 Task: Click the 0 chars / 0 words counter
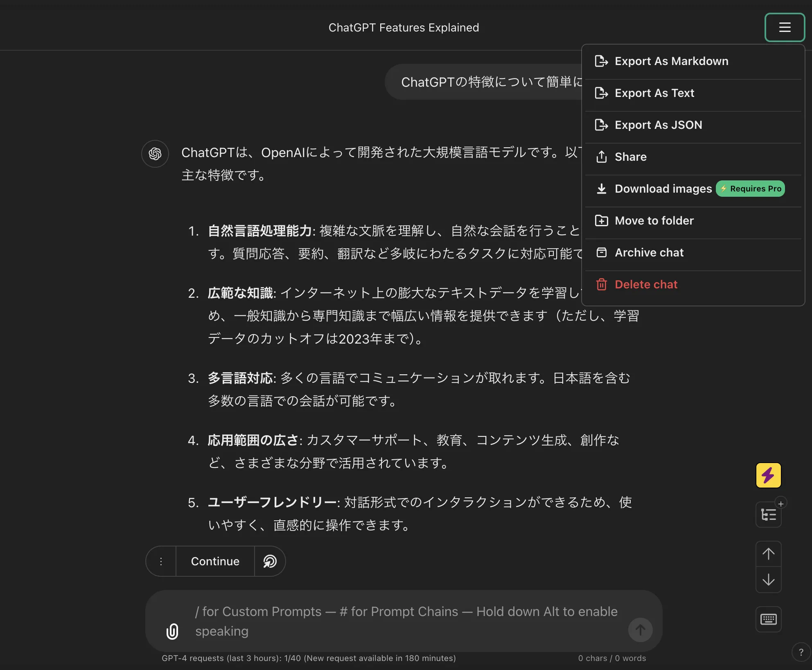coord(612,658)
